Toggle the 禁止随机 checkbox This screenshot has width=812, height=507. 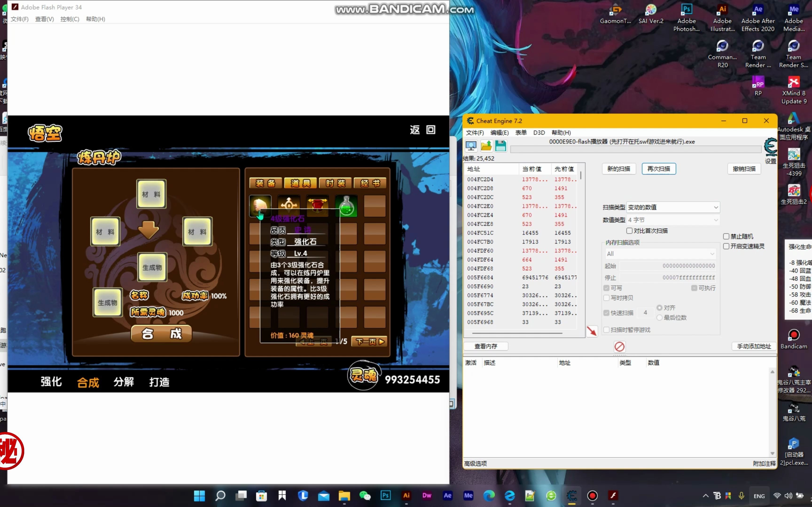coord(726,236)
